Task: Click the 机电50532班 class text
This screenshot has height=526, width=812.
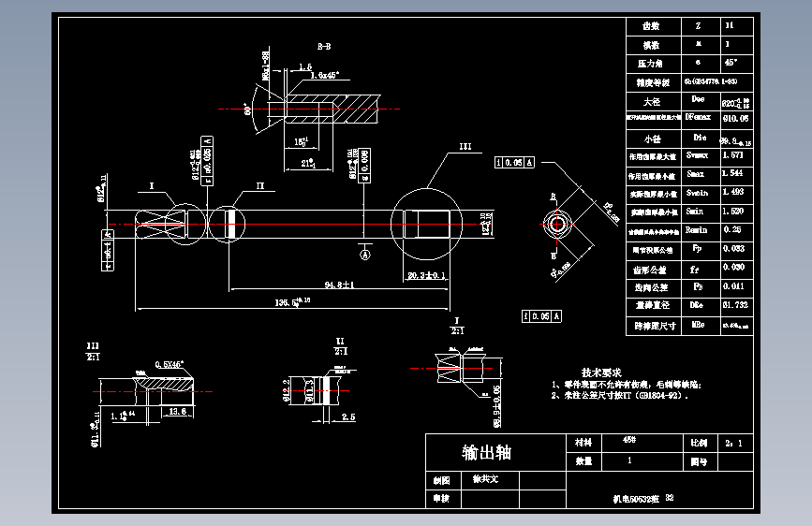Action: 637,499
